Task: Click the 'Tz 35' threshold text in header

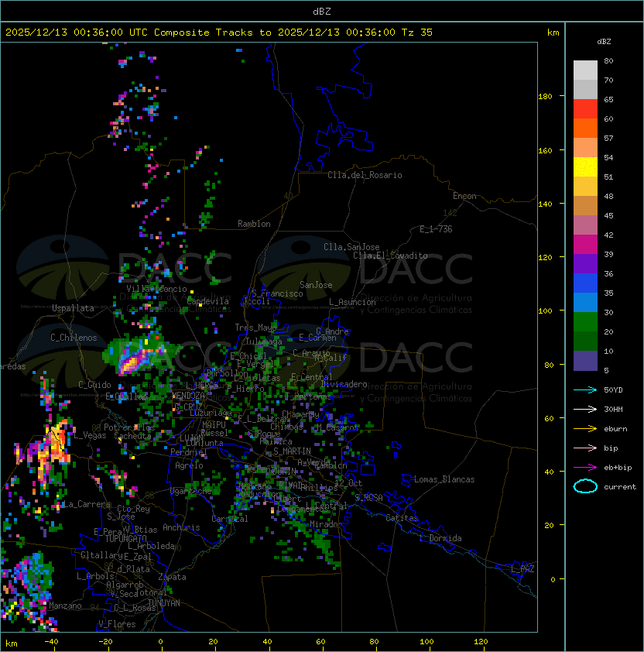Action: [417, 33]
